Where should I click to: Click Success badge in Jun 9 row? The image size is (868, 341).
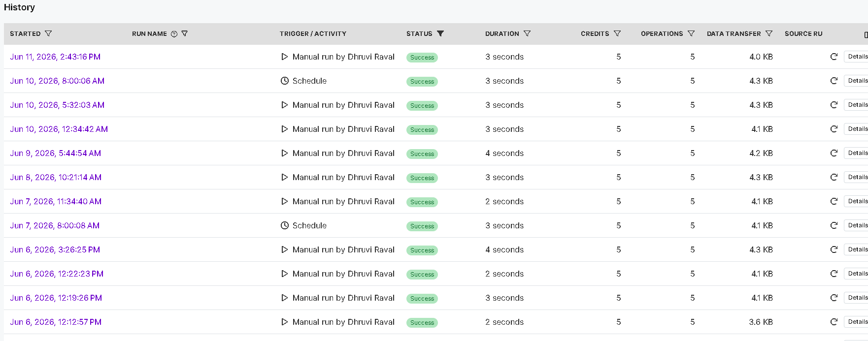click(422, 154)
